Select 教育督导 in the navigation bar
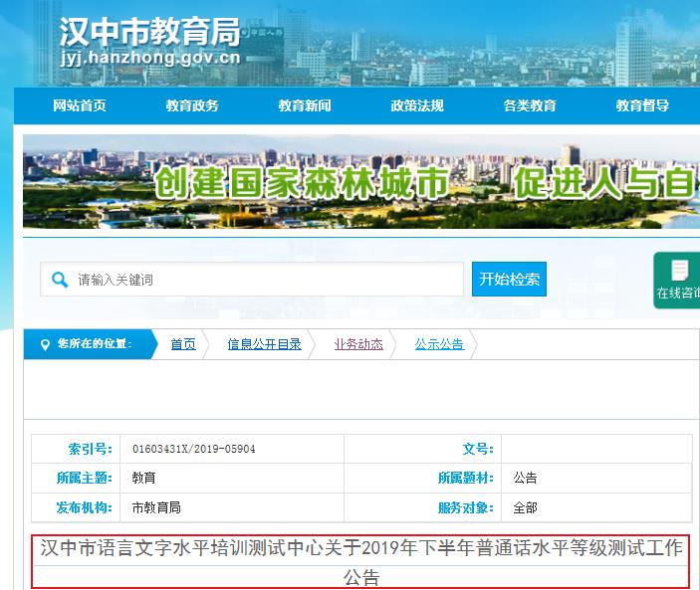This screenshot has width=700, height=590. (642, 105)
